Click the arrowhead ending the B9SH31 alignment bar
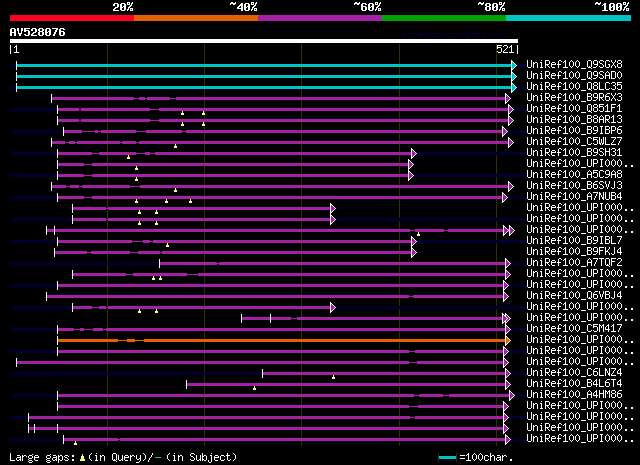Image resolution: width=640 pixels, height=465 pixels. pos(414,154)
